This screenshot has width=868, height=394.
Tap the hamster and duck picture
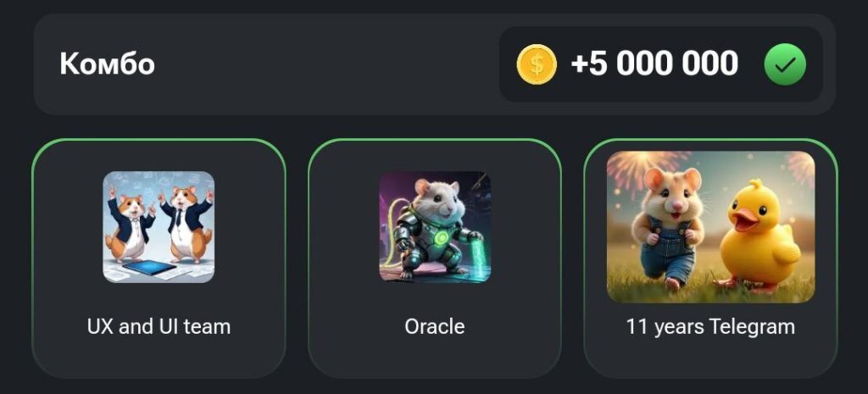pos(711,227)
